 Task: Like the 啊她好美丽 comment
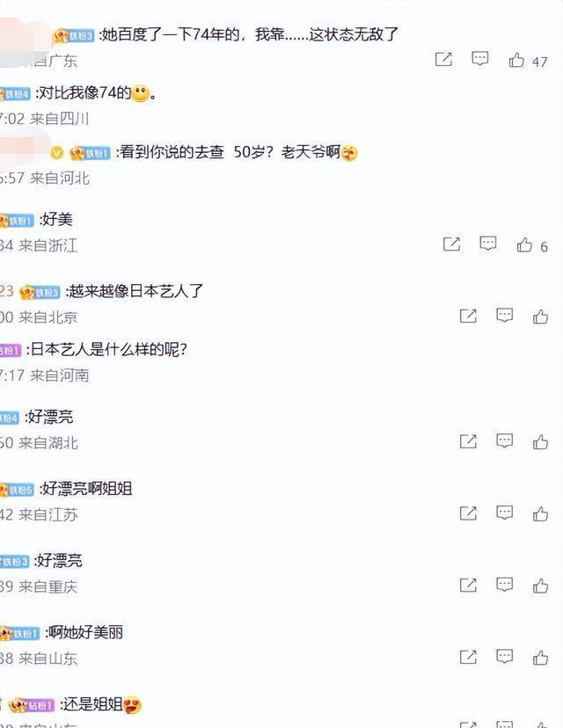(541, 658)
